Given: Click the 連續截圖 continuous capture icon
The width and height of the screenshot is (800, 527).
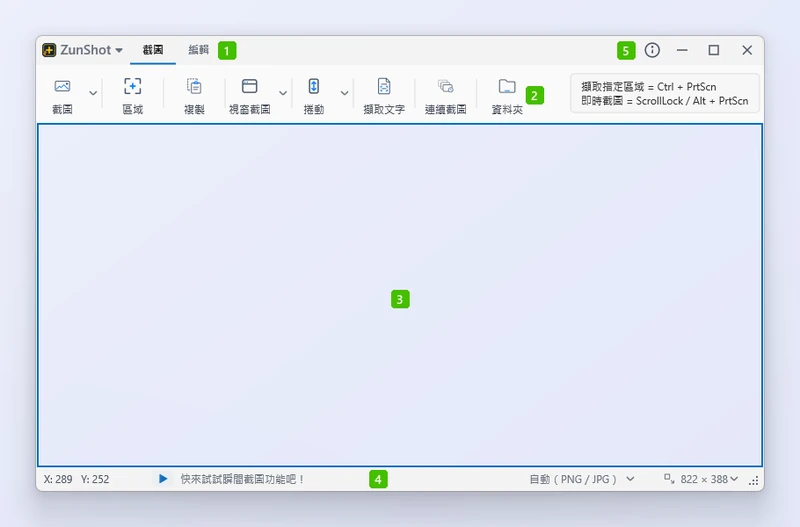Looking at the screenshot, I should click(446, 86).
